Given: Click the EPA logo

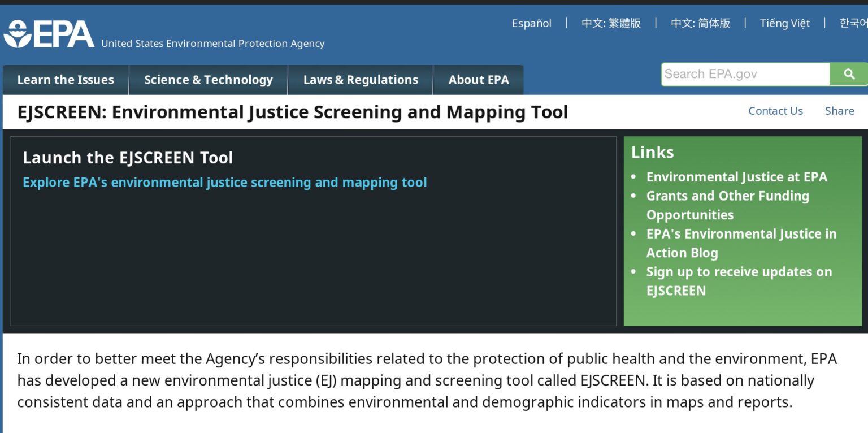Looking at the screenshot, I should 48,33.
